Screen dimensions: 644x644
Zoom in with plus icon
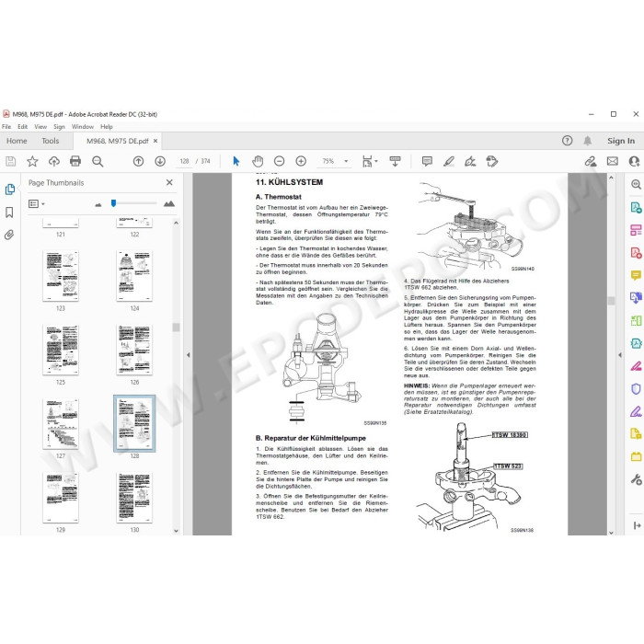(x=301, y=161)
